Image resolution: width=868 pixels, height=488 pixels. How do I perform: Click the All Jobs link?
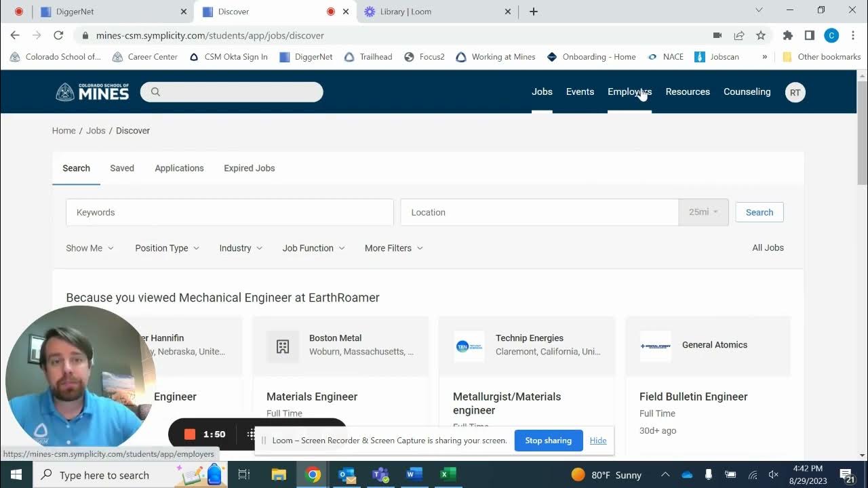768,247
